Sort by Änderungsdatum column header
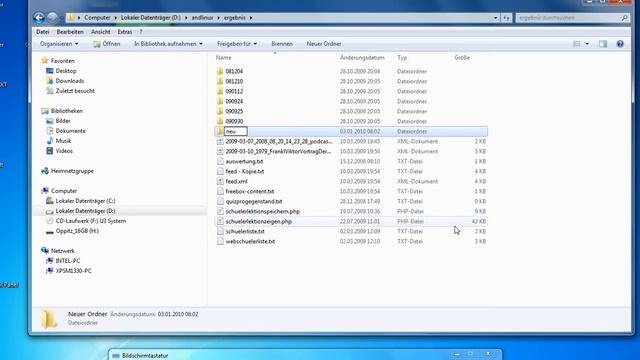Screen dimensions: 640x360 click(x=362, y=58)
